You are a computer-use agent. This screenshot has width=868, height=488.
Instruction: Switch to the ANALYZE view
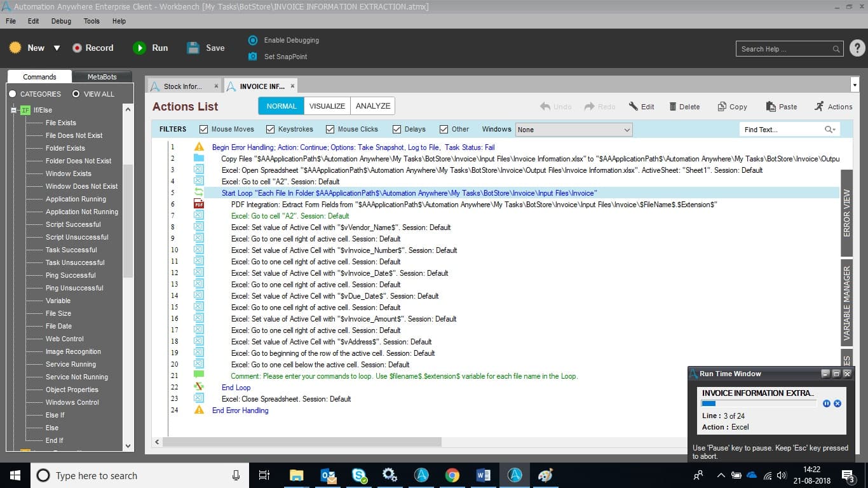click(x=373, y=106)
